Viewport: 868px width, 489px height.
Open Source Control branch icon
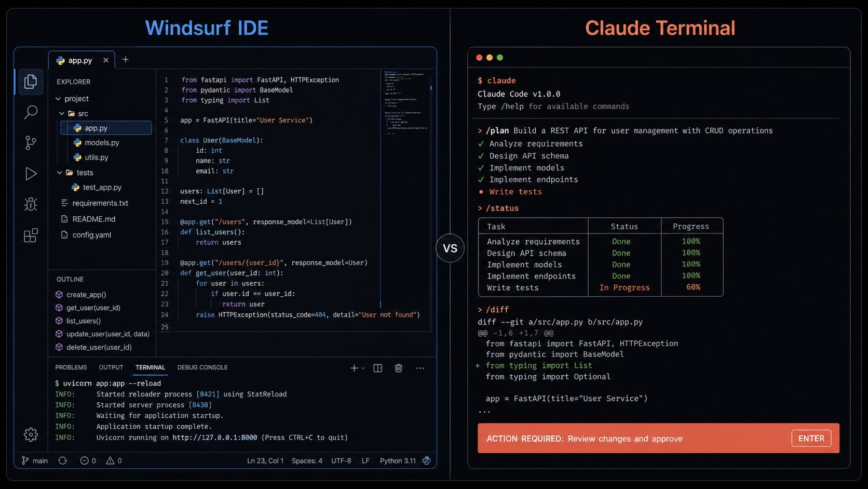(x=31, y=142)
